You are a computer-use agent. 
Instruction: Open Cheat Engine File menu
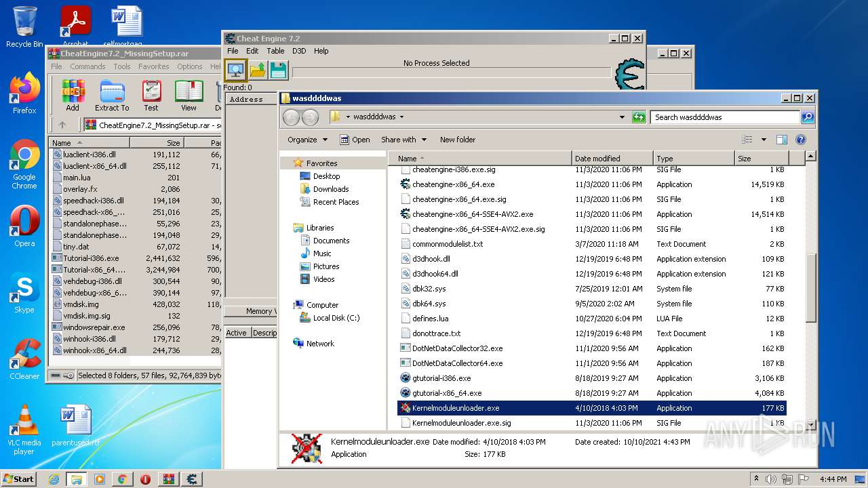click(233, 51)
